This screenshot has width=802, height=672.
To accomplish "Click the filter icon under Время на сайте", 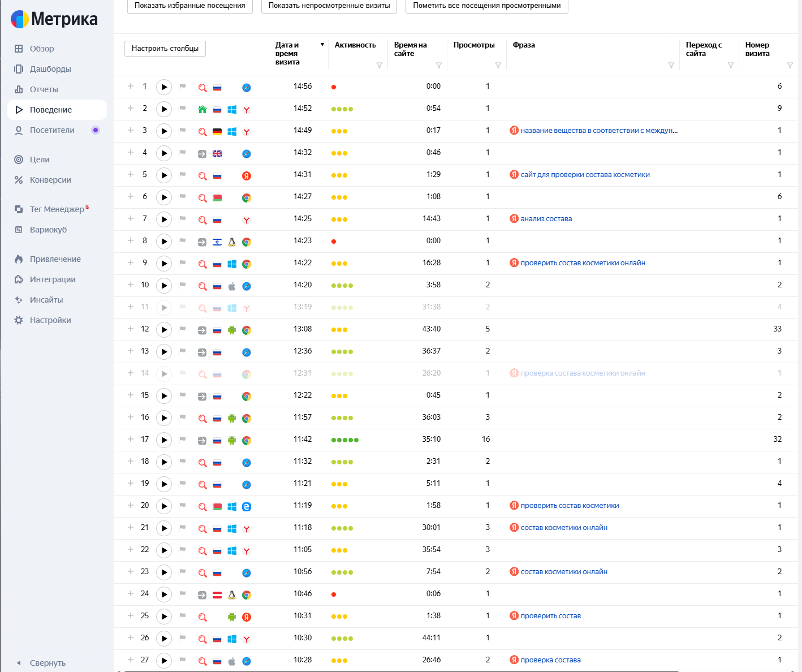I will 439,66.
